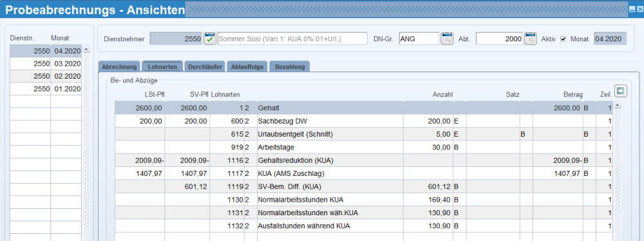Image resolution: width=644 pixels, height=241 pixels.
Task: Select the Urlaubsentgelt (Schnitt) row
Action: pyautogui.click(x=363, y=134)
